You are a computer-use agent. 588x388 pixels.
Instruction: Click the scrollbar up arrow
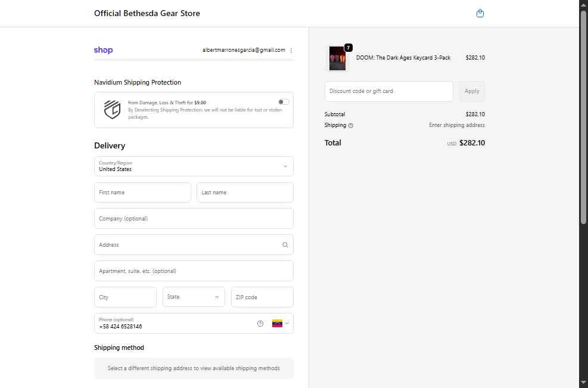(x=583, y=4)
